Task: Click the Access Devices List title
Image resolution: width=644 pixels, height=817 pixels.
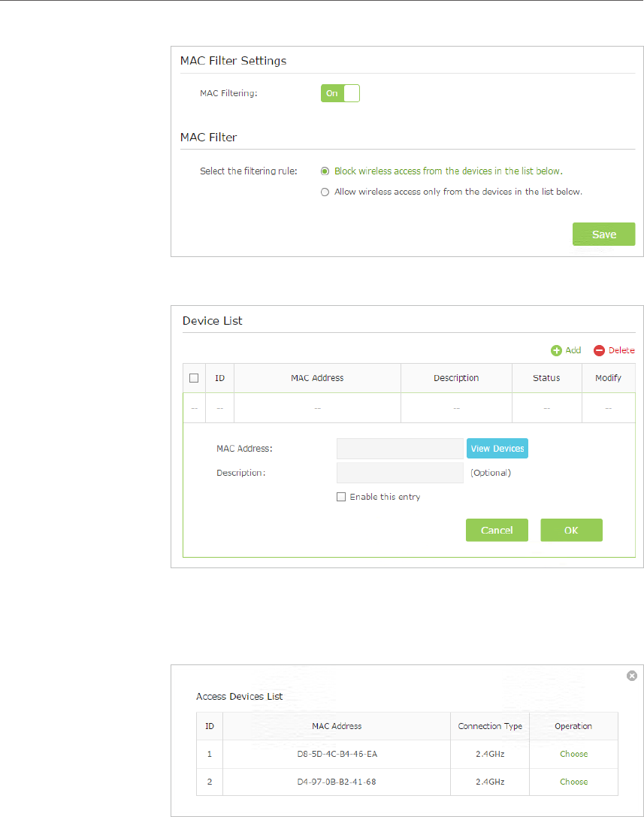Action: (x=239, y=697)
